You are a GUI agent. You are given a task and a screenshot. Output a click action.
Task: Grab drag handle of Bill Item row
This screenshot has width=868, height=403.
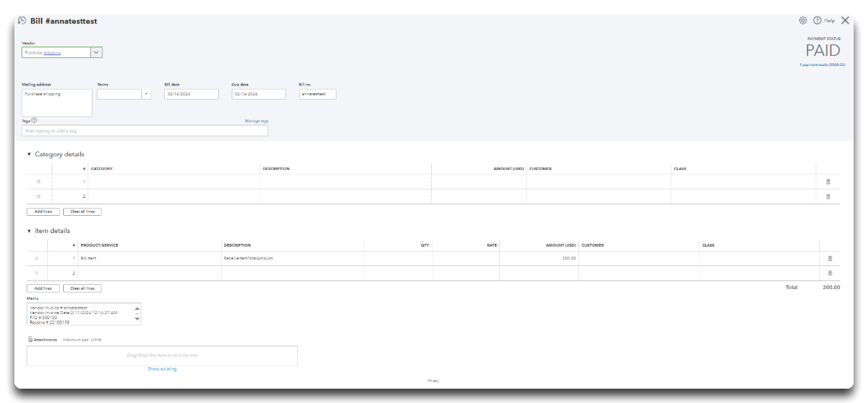pos(37,258)
